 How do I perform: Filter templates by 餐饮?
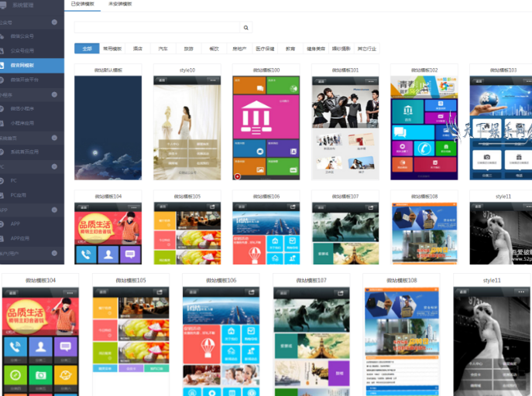[214, 49]
